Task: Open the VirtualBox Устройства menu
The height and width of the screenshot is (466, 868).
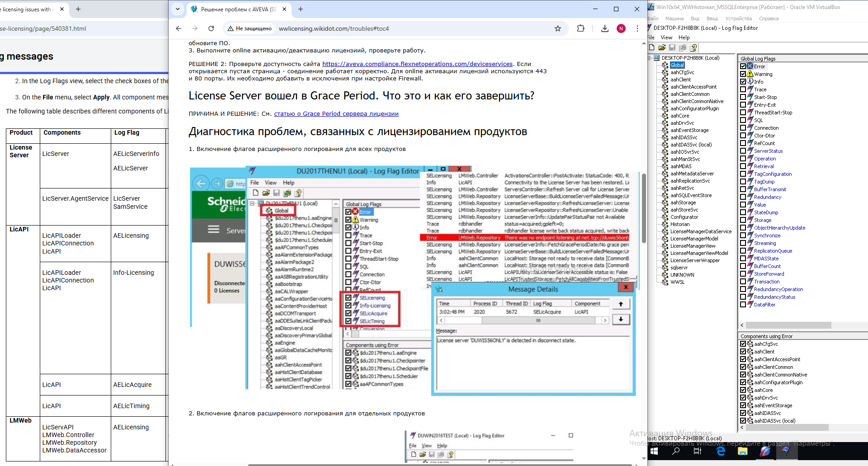Action: (739, 19)
